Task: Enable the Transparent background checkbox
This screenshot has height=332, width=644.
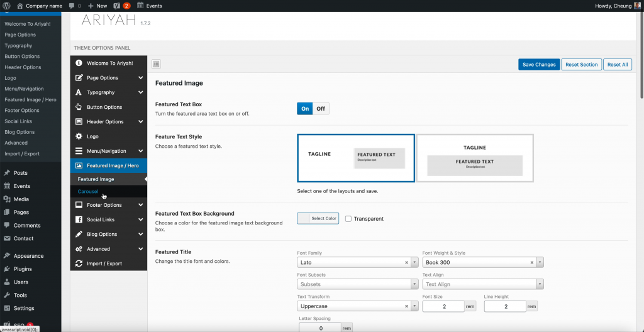Action: coord(348,219)
